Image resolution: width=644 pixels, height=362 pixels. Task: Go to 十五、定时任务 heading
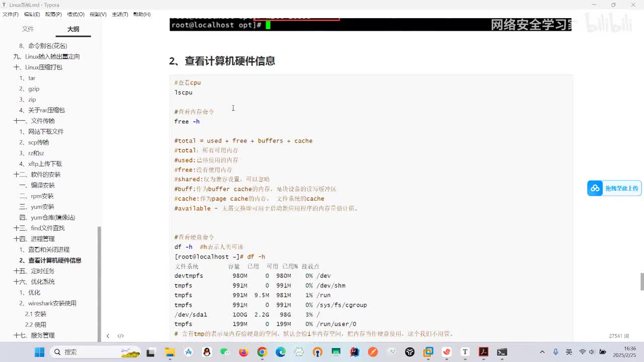(34, 271)
